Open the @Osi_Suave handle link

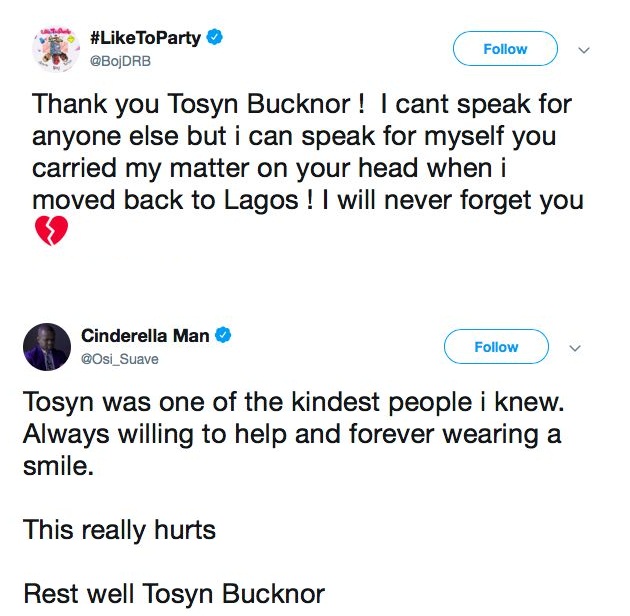122,358
